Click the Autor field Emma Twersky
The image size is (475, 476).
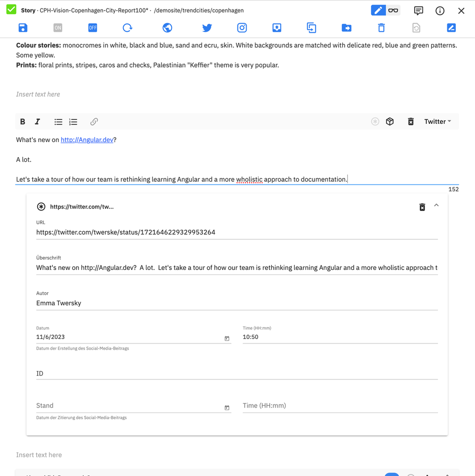click(x=237, y=303)
